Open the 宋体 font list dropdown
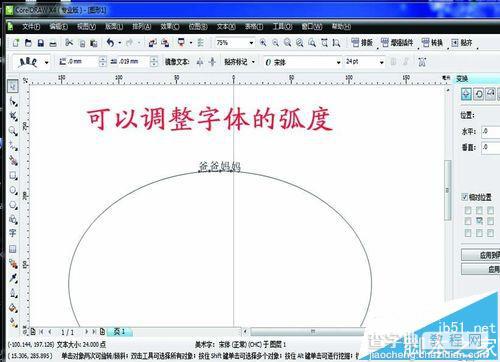Viewport: 500px width, 362px height. coord(339,62)
